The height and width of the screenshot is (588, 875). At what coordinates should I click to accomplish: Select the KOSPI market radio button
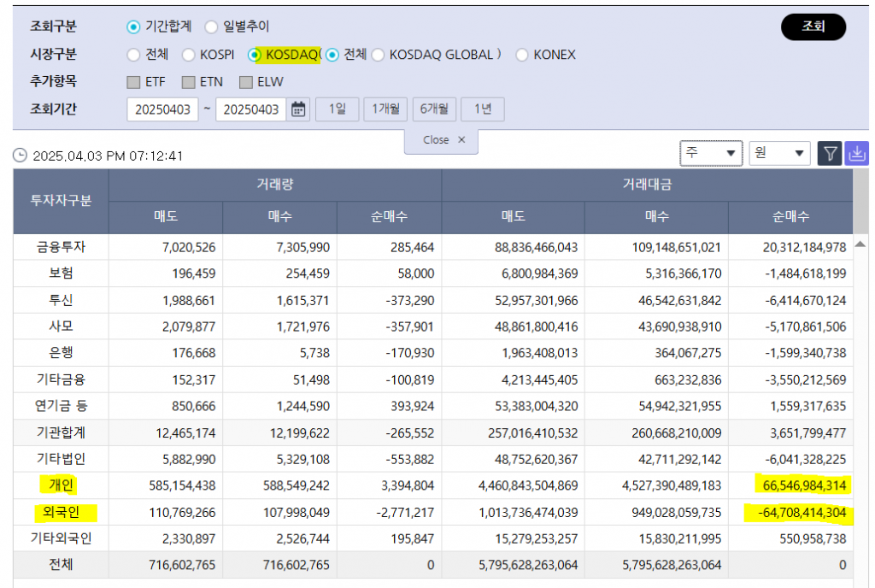(x=189, y=55)
